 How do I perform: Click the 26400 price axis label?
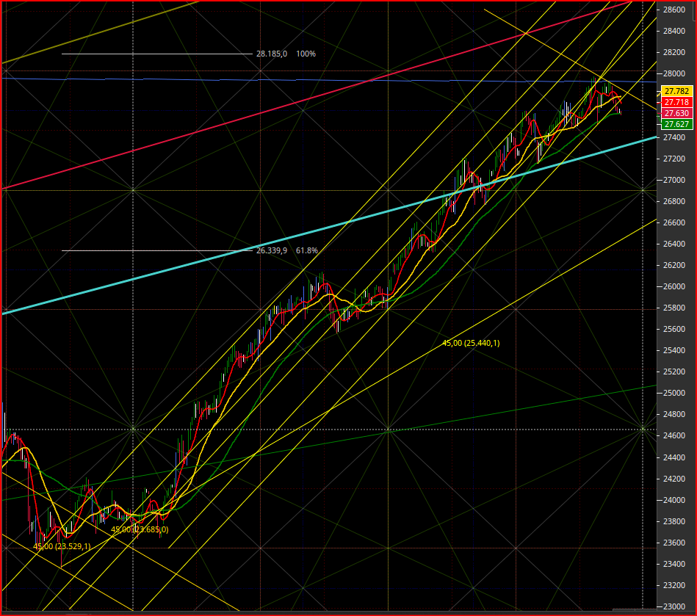674,244
